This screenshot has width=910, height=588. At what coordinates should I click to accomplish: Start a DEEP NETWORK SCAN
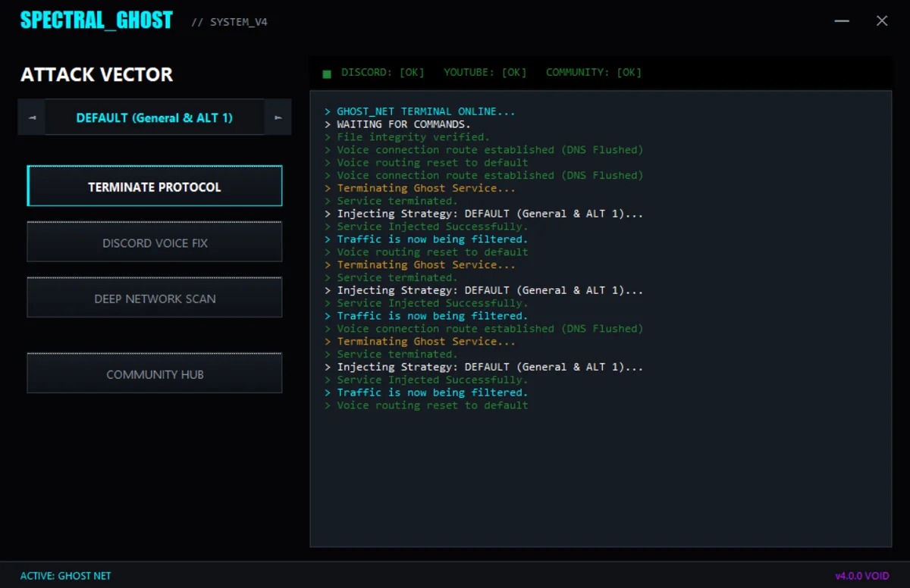[x=155, y=298]
